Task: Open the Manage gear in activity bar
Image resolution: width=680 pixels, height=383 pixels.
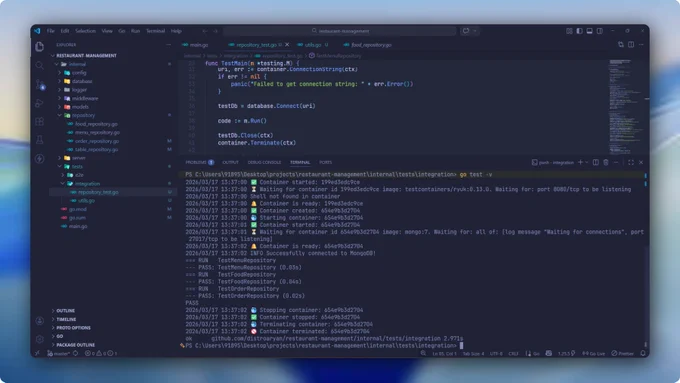Action: [x=39, y=339]
